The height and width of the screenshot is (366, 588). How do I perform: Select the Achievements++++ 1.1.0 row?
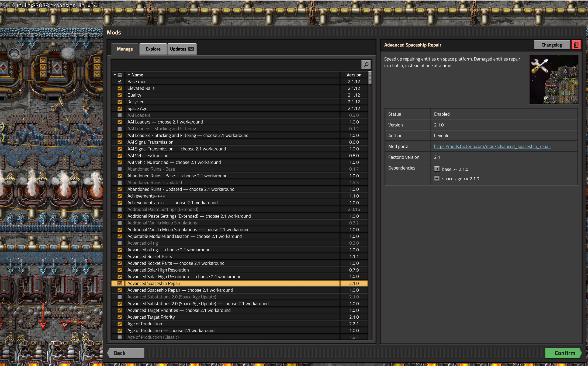click(239, 196)
